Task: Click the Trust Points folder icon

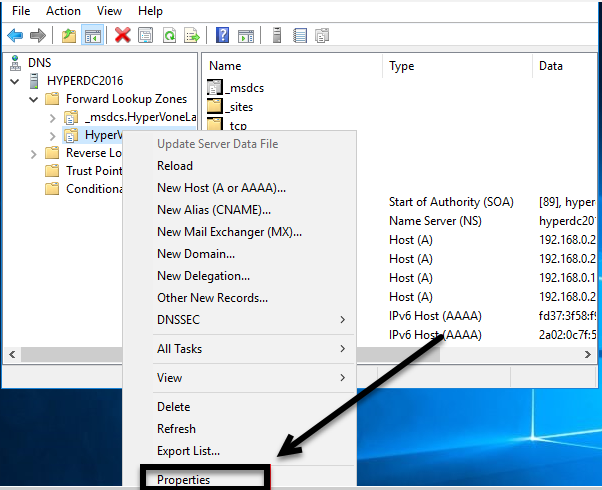Action: pyautogui.click(x=52, y=171)
